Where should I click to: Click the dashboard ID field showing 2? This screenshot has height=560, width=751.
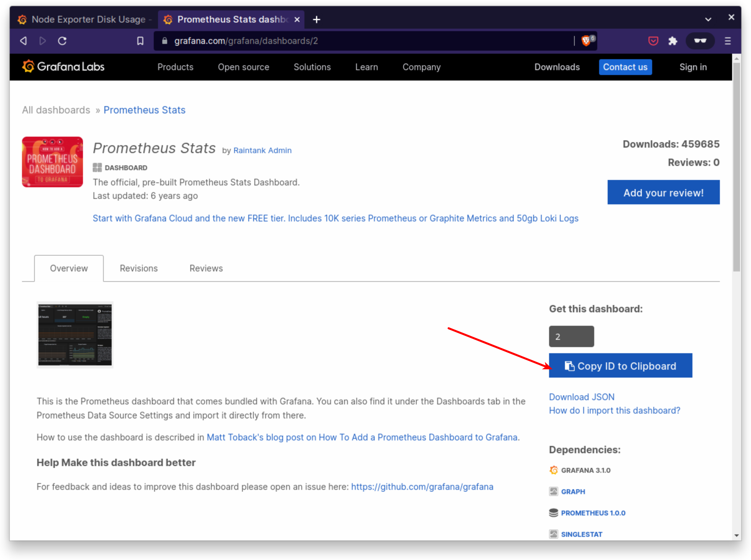(x=571, y=337)
